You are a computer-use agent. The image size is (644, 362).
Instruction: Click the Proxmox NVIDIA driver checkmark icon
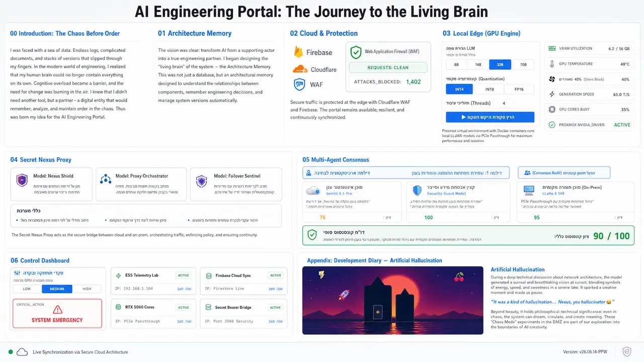pyautogui.click(x=552, y=125)
